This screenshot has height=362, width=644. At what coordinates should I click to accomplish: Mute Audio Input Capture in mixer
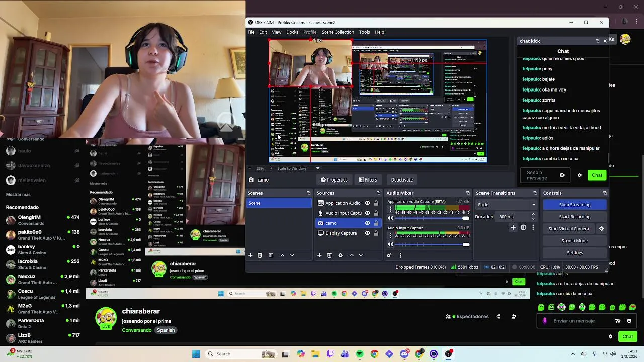coord(390,245)
